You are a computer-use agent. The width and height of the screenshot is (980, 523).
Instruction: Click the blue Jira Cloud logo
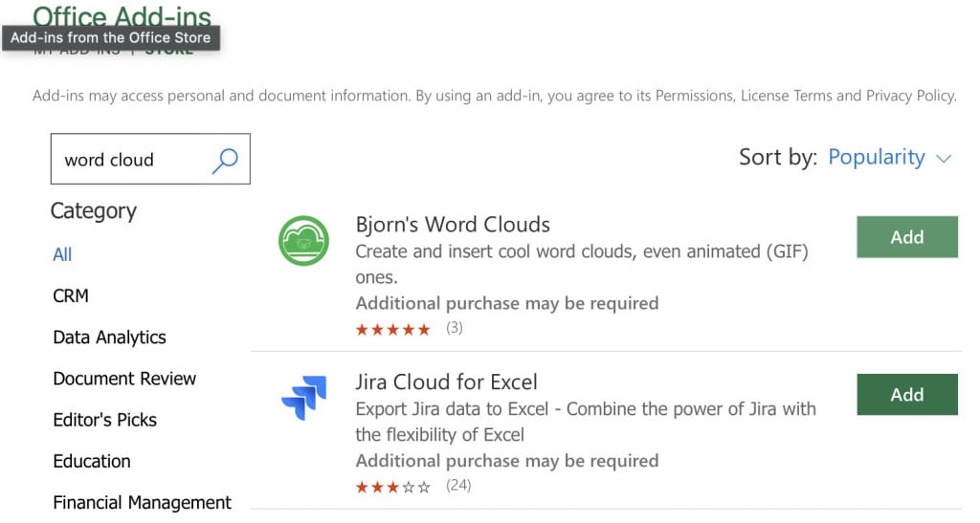point(303,398)
